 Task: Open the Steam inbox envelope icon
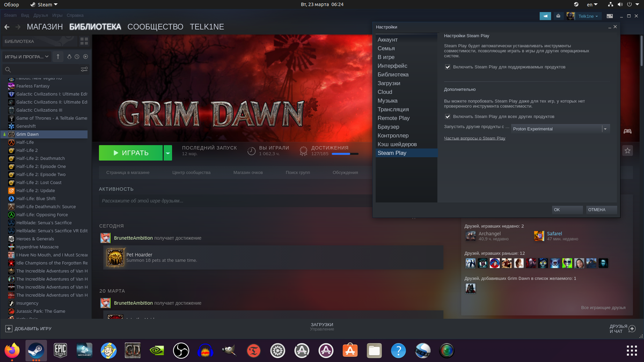tap(558, 16)
